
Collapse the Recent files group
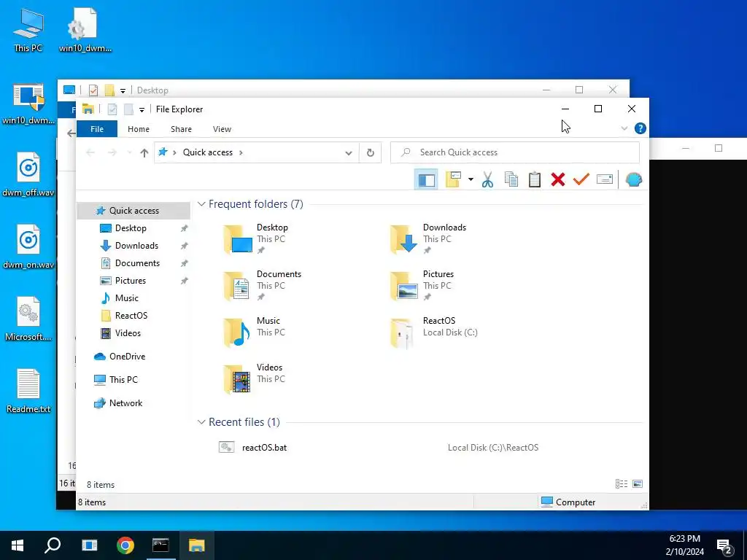pyautogui.click(x=201, y=422)
